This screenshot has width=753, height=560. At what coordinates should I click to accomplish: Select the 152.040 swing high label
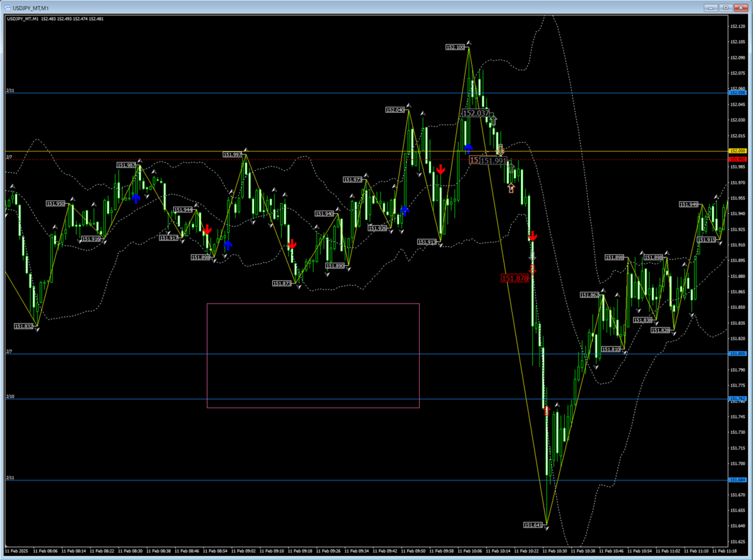395,110
